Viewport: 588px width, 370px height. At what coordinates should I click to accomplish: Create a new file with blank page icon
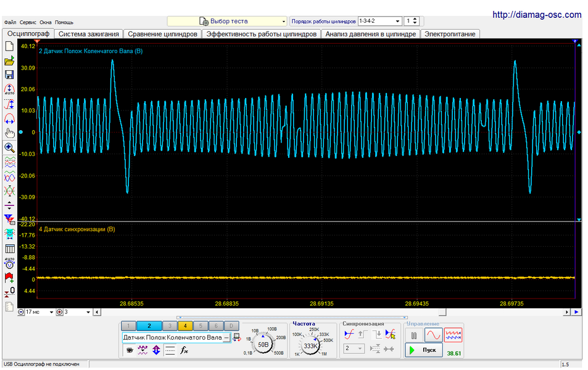[9, 46]
